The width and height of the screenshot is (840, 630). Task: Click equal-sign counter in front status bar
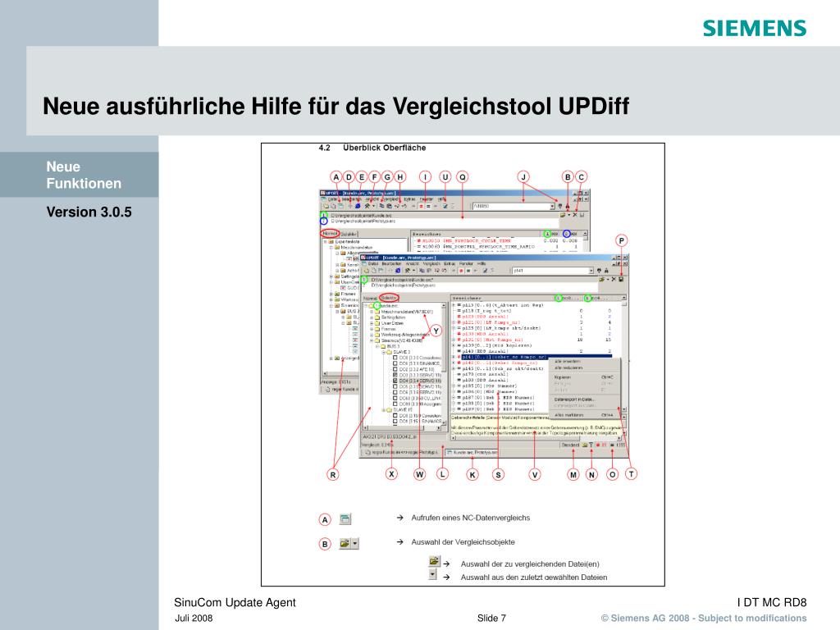click(x=618, y=445)
